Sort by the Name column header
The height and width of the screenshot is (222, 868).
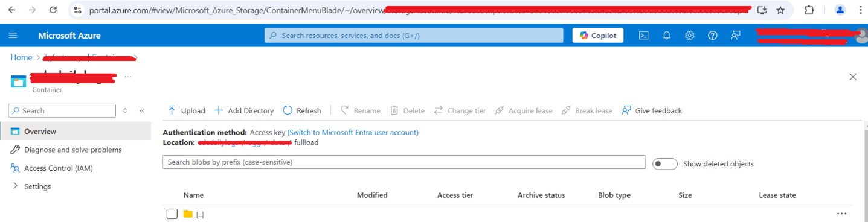point(193,195)
